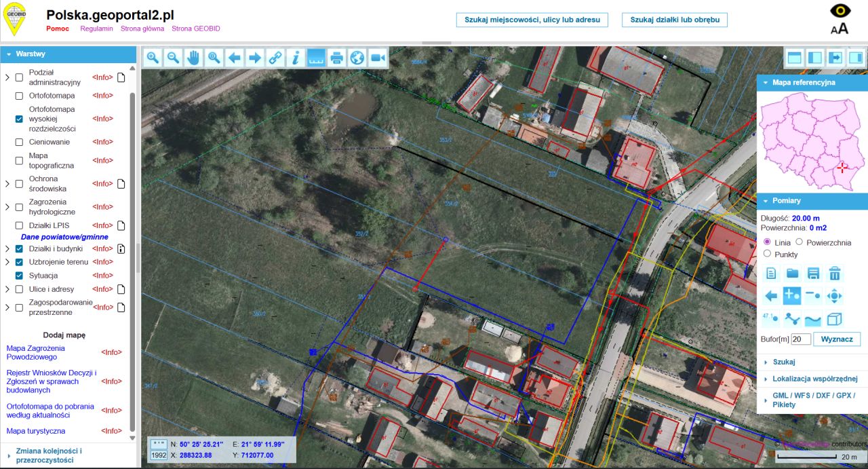
Task: Expand the Zagrożenia hydrologiczne layer group
Action: [7, 207]
